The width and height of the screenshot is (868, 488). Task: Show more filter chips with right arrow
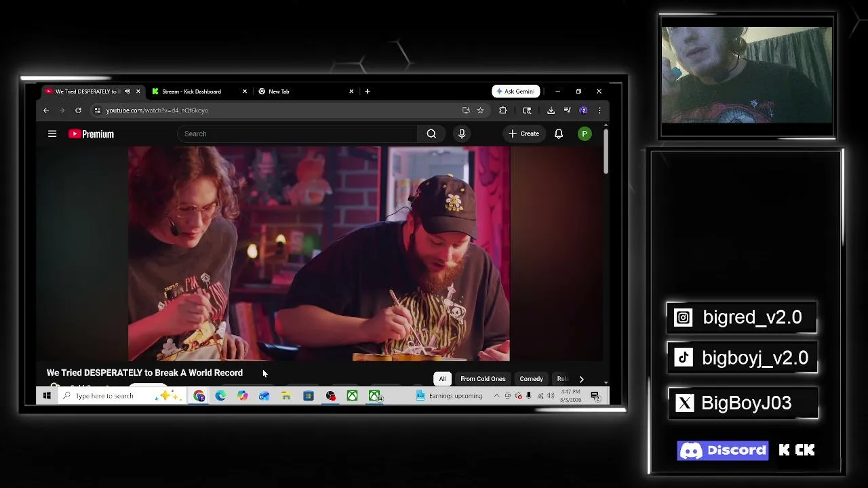click(x=581, y=379)
